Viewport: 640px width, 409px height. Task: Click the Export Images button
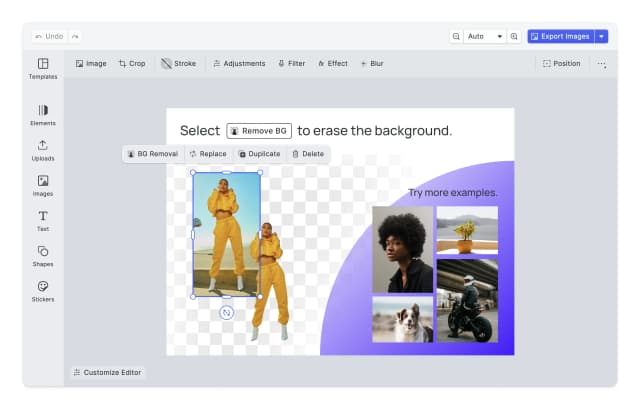560,36
